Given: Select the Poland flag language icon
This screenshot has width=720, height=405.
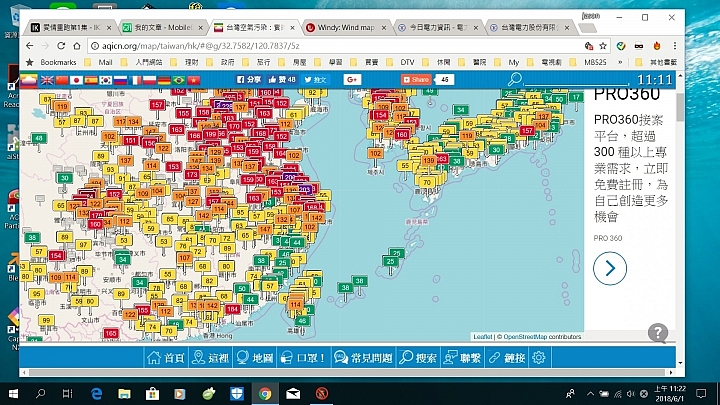Looking at the screenshot, I should [x=150, y=80].
